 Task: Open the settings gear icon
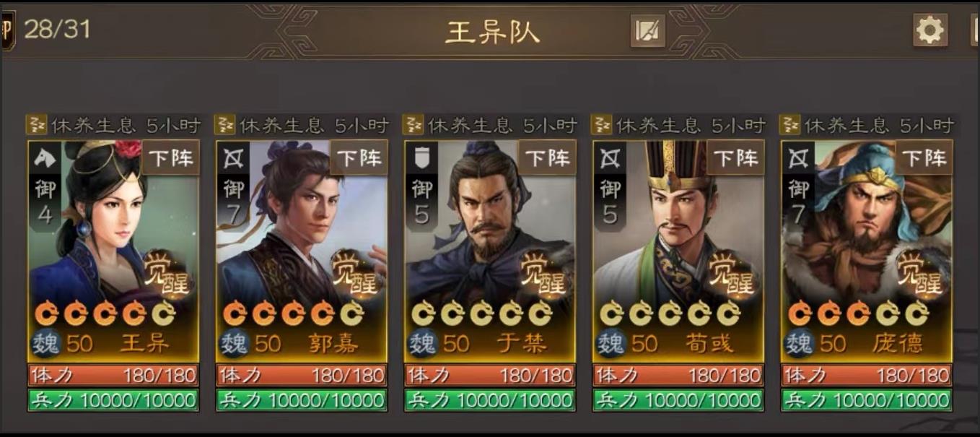(x=929, y=30)
